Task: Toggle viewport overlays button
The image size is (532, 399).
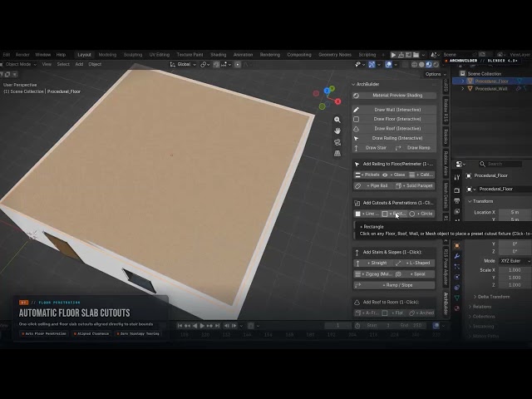Action: [x=389, y=65]
